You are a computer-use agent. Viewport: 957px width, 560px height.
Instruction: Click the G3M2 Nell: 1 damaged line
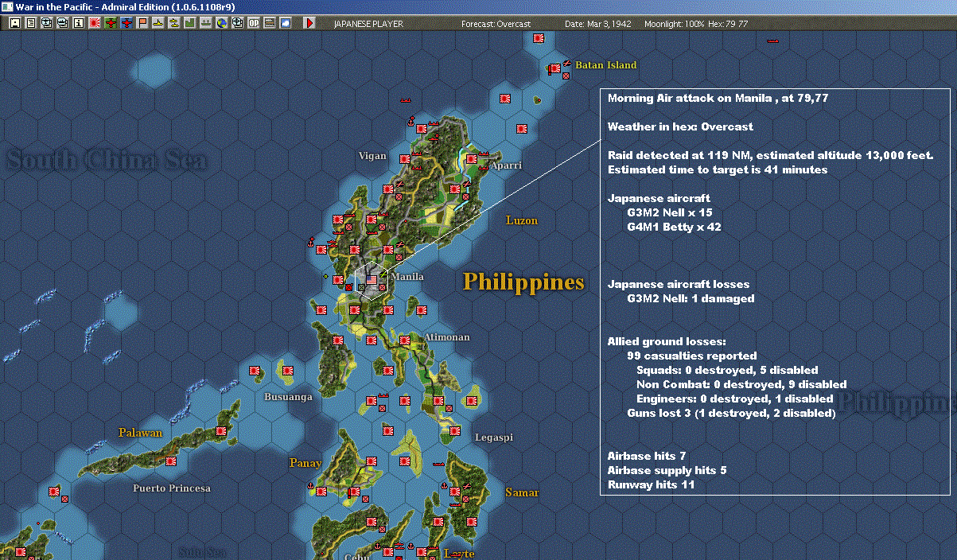tap(691, 299)
